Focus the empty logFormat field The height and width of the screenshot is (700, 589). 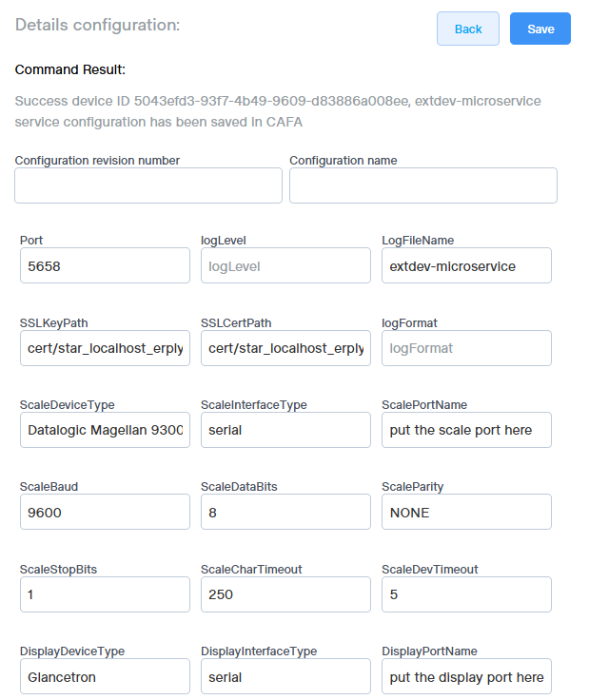coord(466,348)
